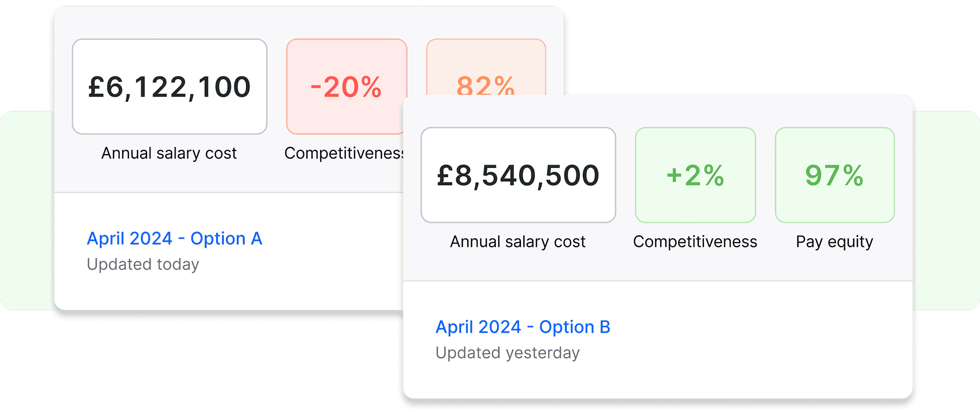Click "Competitiveness" label beneath the +2% tile
Image resolution: width=980 pixels, height=412 pixels.
695,242
